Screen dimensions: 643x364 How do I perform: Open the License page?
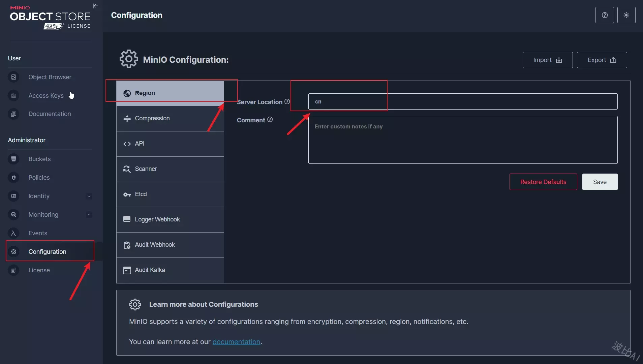point(39,270)
